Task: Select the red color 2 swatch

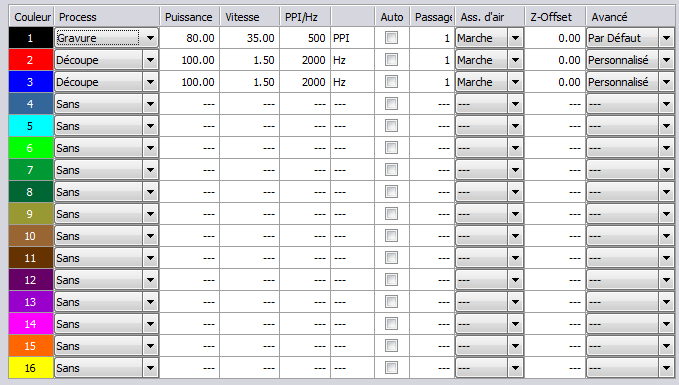Action: [31, 60]
